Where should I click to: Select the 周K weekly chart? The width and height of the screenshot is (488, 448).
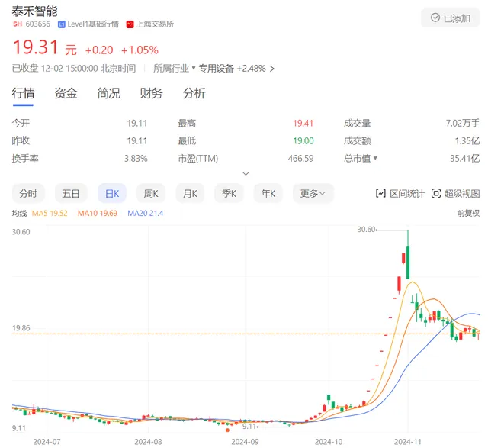[x=151, y=194]
